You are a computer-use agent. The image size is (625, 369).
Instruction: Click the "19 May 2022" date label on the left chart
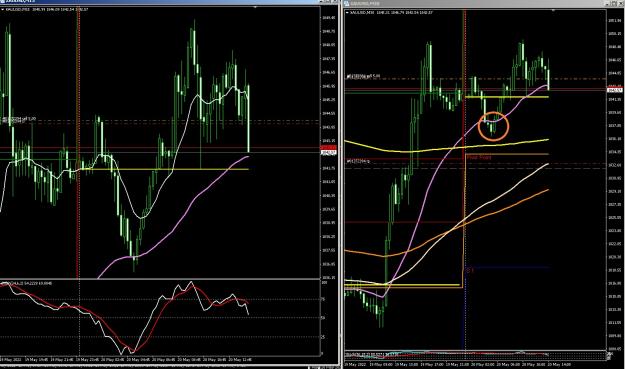pyautogui.click(x=10, y=359)
